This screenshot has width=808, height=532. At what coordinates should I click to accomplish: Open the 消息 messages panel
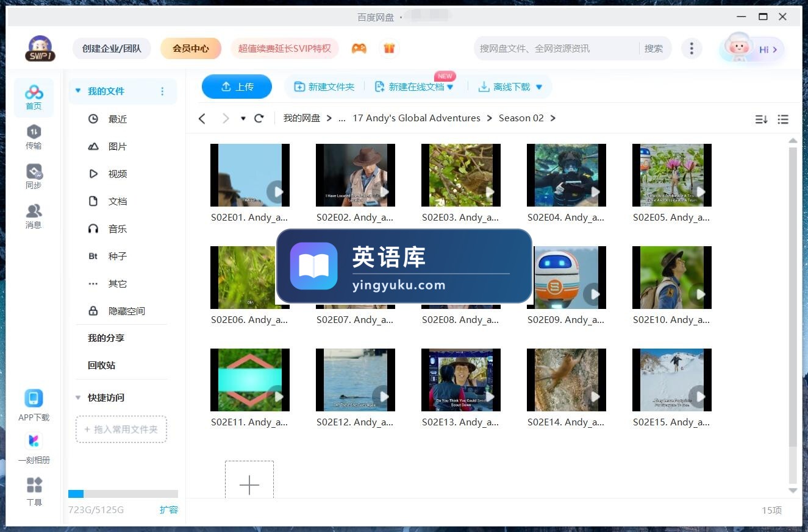(x=34, y=216)
